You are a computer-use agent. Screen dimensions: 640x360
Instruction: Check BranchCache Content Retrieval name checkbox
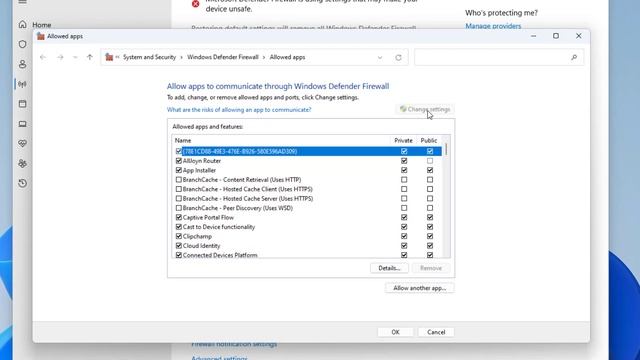click(x=178, y=180)
